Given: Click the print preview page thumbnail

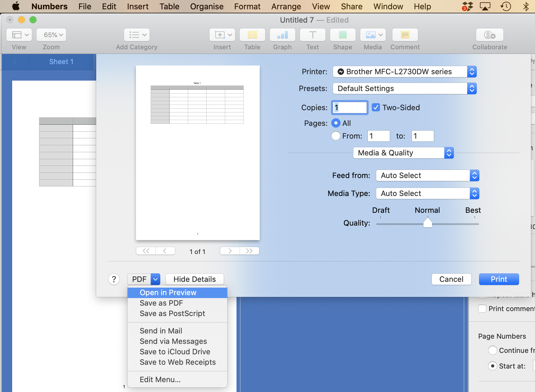Looking at the screenshot, I should point(198,153).
